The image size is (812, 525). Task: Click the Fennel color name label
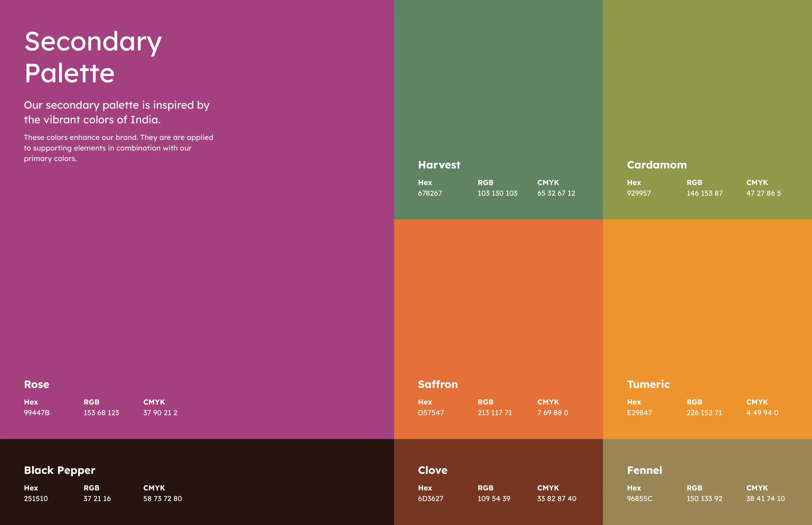(644, 470)
